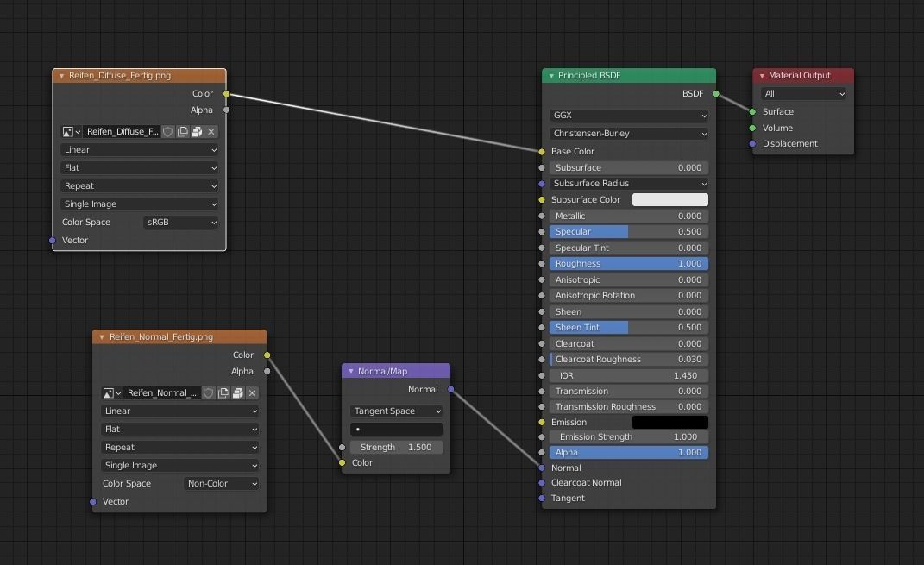Viewport: 924px width, 565px height.
Task: Click open image folder icon in Reifen_Normal node
Action: pos(237,393)
